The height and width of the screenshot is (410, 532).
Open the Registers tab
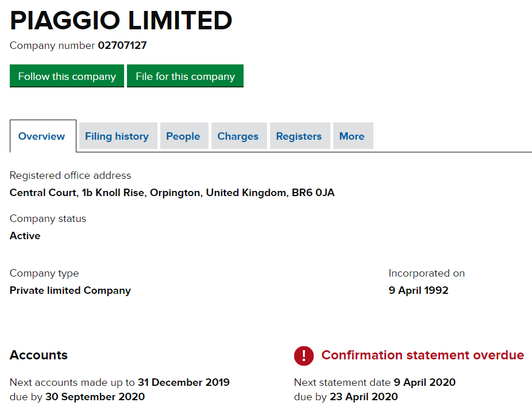click(x=299, y=136)
